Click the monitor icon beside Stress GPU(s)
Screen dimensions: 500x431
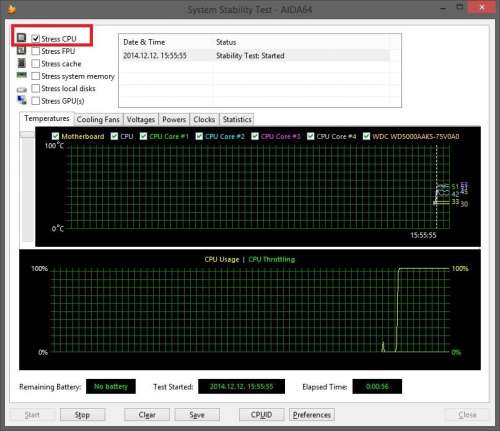pos(22,100)
